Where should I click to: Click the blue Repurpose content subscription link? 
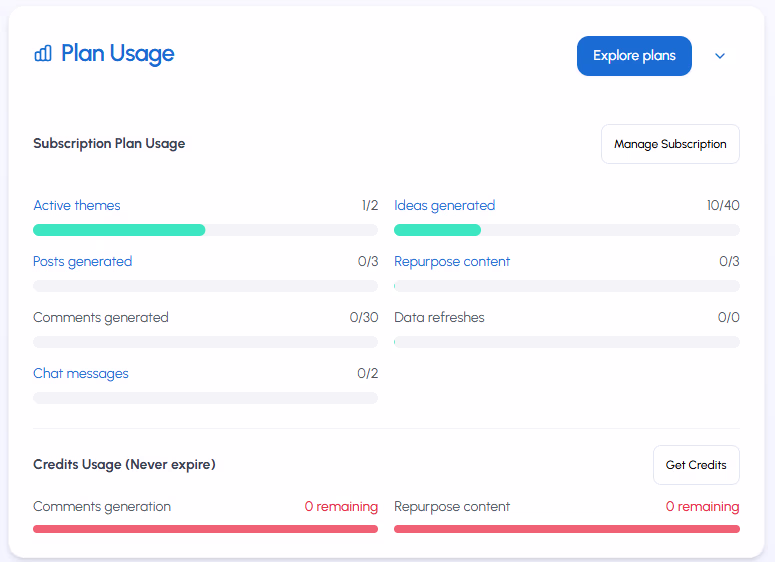(x=452, y=261)
